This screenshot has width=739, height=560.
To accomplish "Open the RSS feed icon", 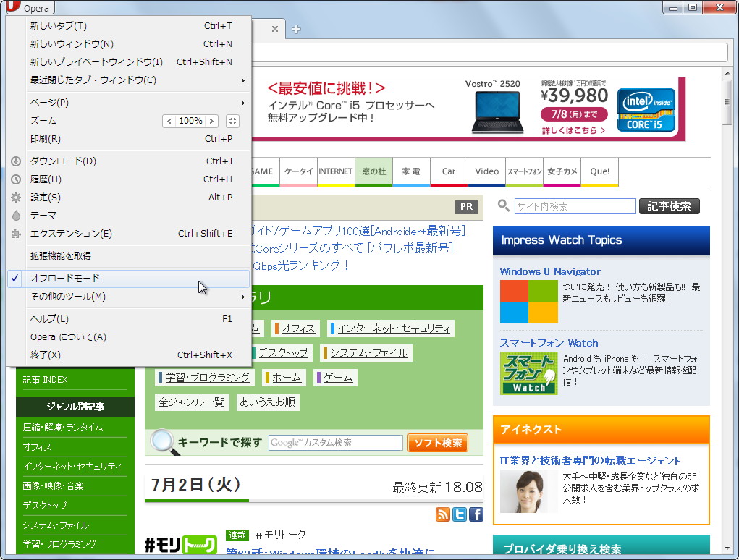I will [443, 514].
